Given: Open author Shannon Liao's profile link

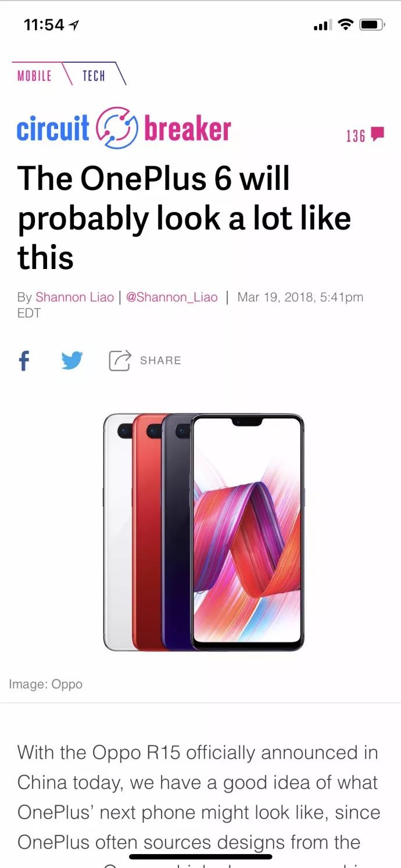Looking at the screenshot, I should pyautogui.click(x=74, y=297).
